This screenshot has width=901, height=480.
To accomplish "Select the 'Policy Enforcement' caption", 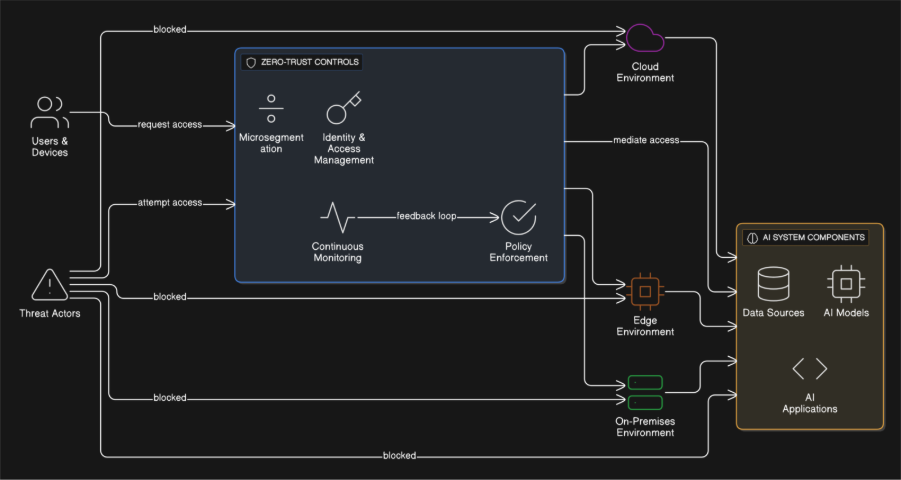I will [x=519, y=252].
